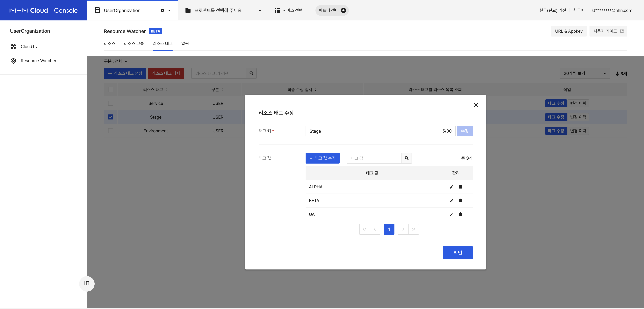Select page 1 in pagination
The height and width of the screenshot is (309, 644).
[x=389, y=229]
